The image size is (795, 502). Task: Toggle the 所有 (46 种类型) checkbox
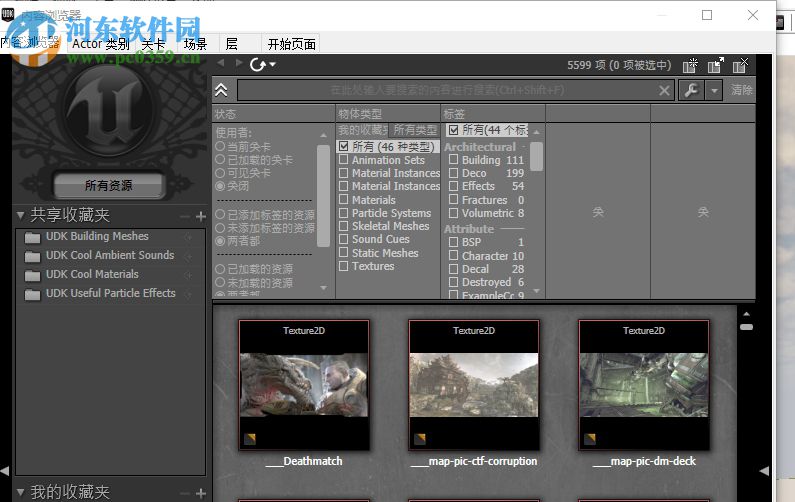coord(344,146)
